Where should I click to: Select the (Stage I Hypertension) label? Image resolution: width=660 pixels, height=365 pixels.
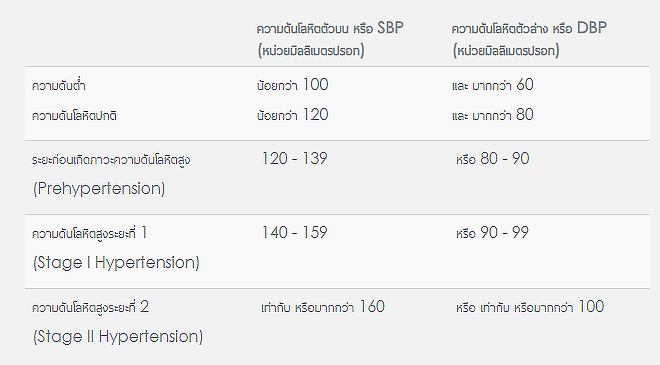point(116,263)
